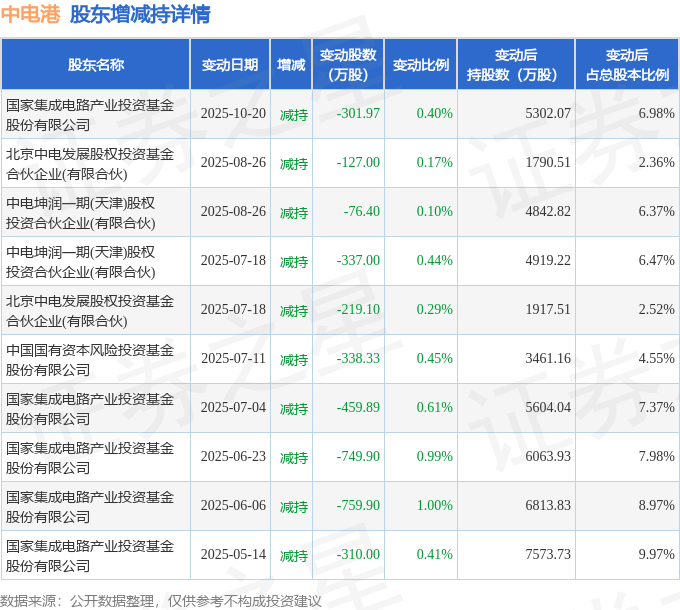Click the share ratio 8.97%
680x610 pixels.
(657, 505)
